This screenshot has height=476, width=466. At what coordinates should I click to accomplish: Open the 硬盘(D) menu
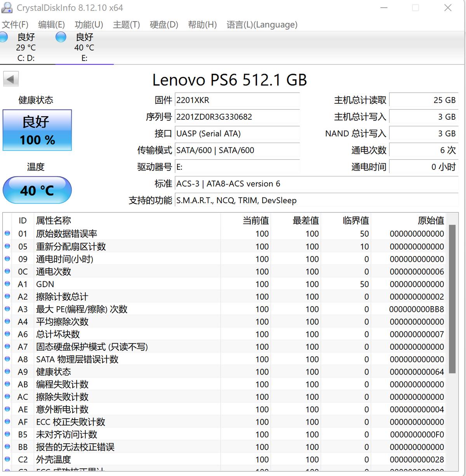click(x=163, y=24)
